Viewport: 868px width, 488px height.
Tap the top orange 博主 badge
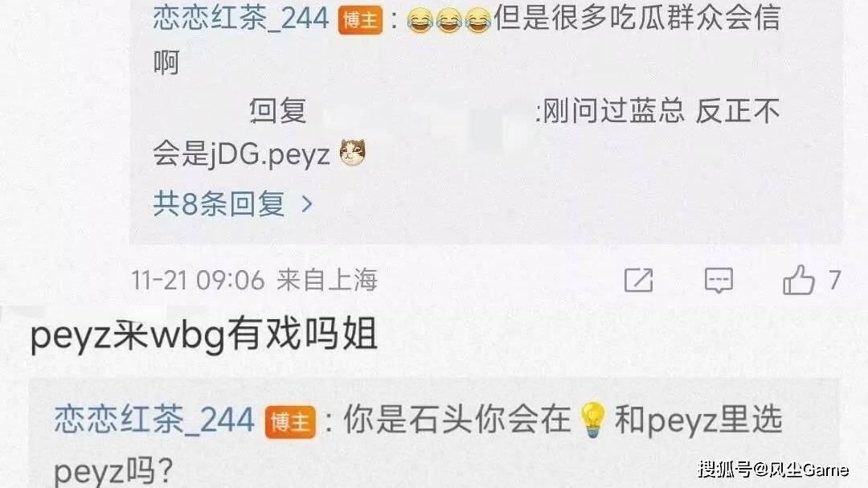click(360, 20)
